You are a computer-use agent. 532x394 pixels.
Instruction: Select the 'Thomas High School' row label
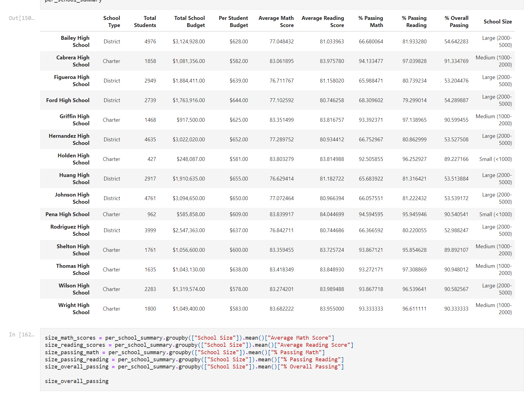73,270
